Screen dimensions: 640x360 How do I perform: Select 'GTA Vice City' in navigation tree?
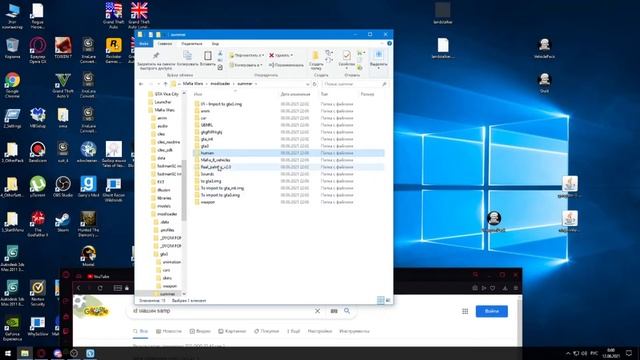click(163, 94)
